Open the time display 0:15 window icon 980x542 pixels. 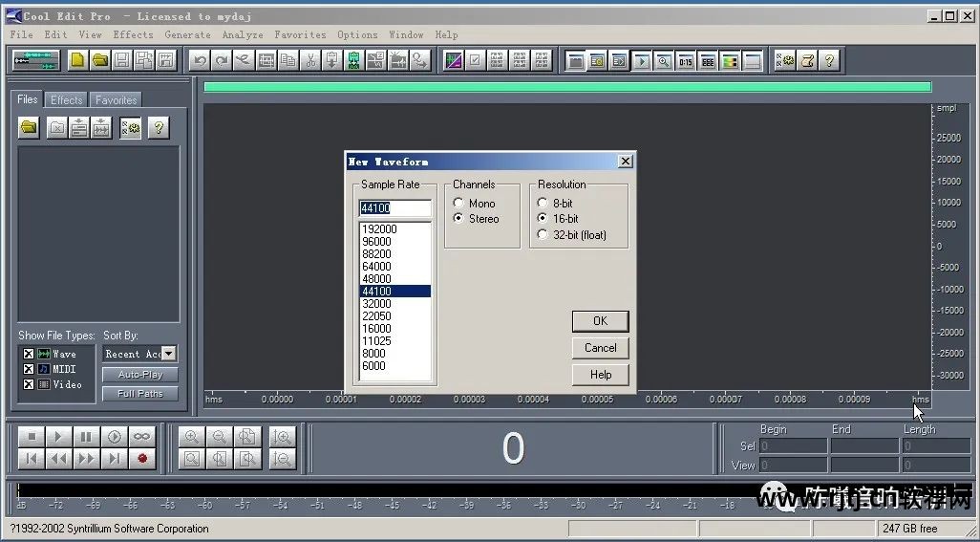[x=686, y=61]
